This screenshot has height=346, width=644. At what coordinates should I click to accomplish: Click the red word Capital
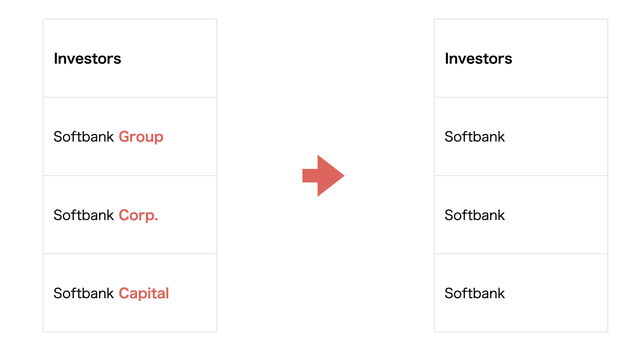coord(144,294)
